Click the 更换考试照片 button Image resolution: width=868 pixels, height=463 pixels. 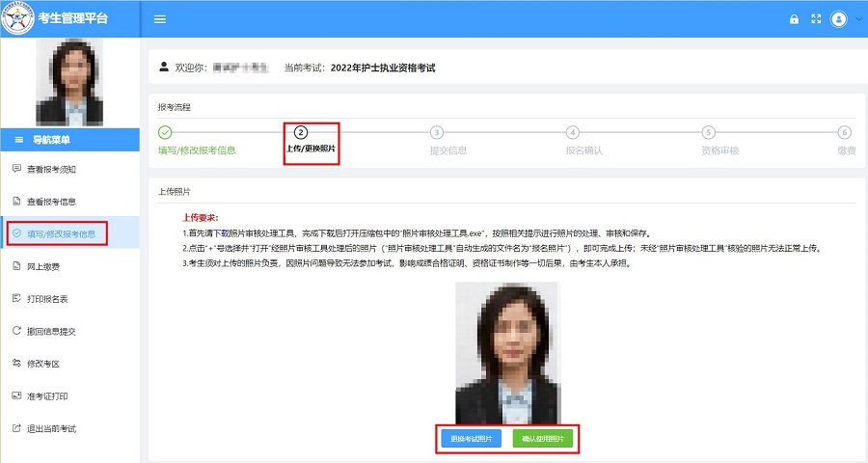tap(471, 439)
